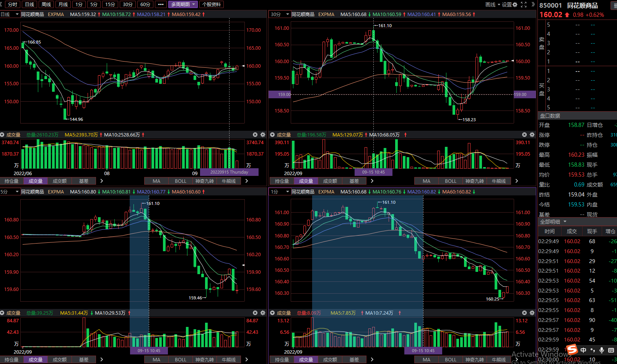Click the 20220915 Thursday date marker
The width and height of the screenshot is (617, 364).
[229, 172]
